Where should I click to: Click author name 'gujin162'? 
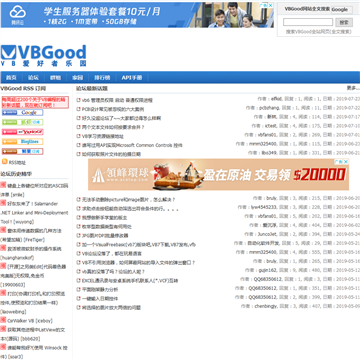[x=268, y=270]
